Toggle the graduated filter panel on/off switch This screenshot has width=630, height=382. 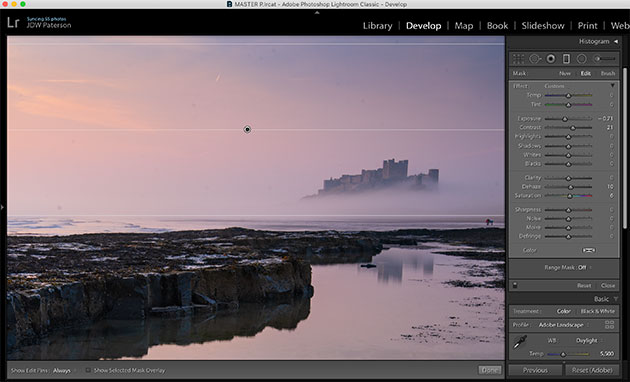515,286
